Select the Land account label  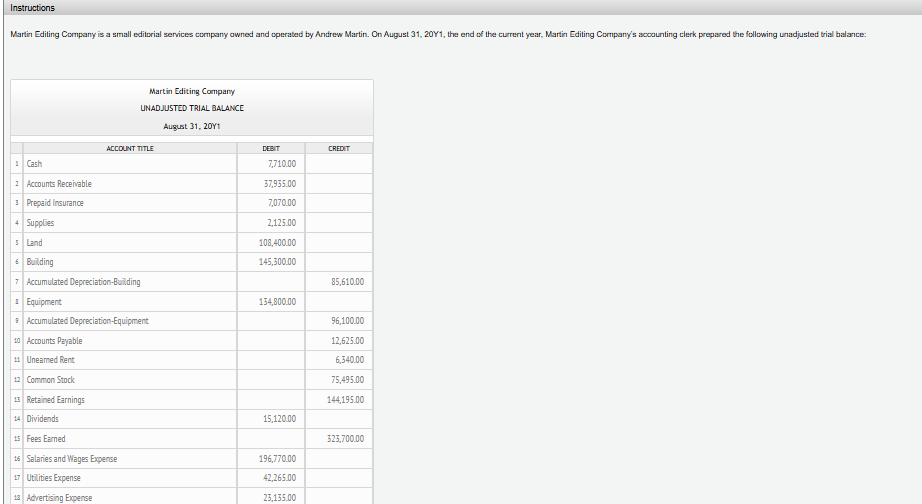coord(34,242)
